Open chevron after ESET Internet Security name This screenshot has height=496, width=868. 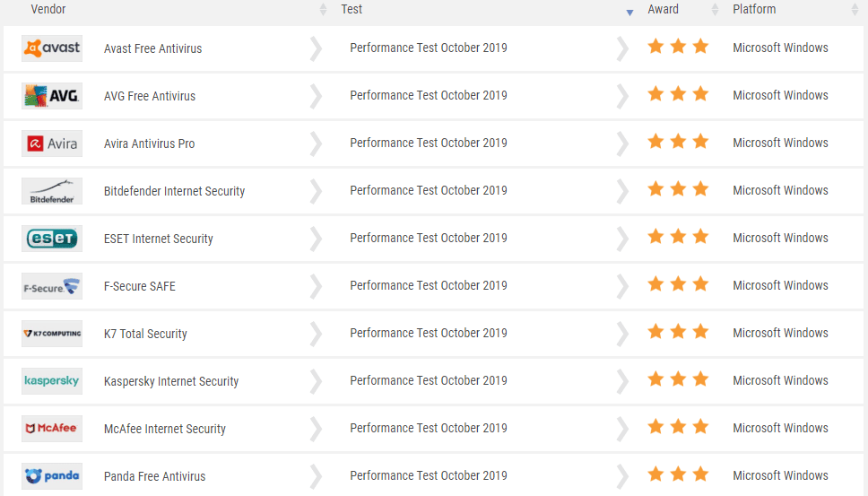[x=316, y=239]
